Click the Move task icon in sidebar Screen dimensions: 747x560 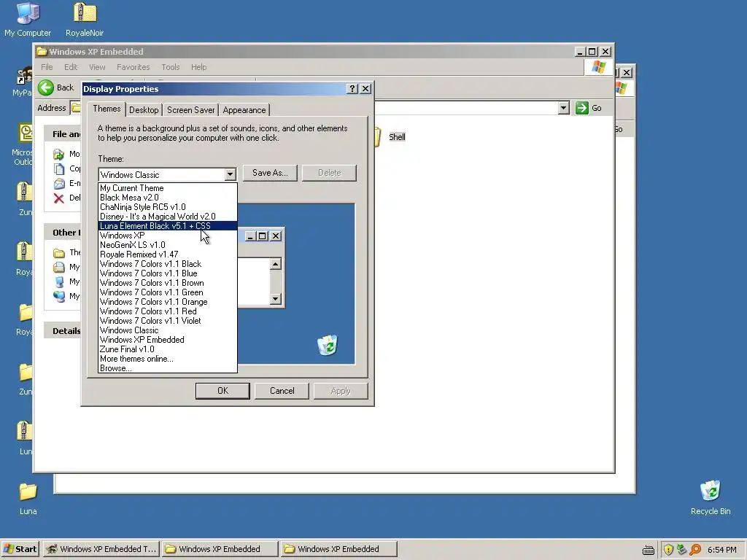(x=58, y=155)
